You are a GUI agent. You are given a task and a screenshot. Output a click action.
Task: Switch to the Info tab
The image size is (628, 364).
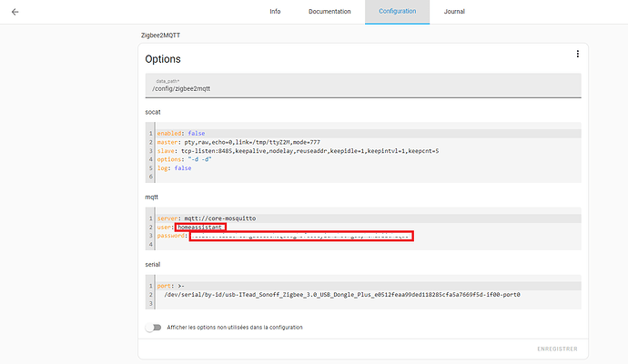(x=275, y=12)
